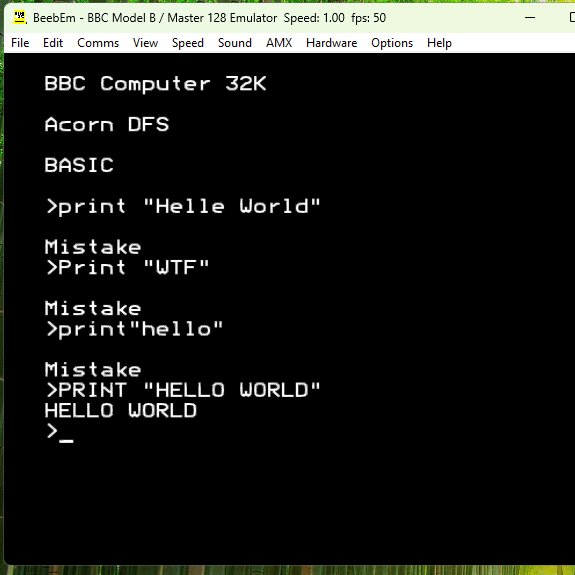Screen dimensions: 575x575
Task: Open the File menu
Action: coord(20,43)
